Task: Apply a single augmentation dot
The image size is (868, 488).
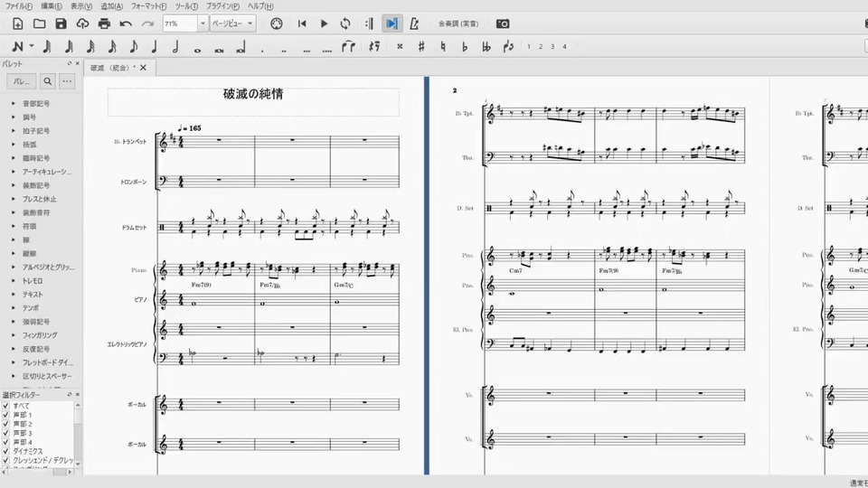Action: (x=262, y=51)
